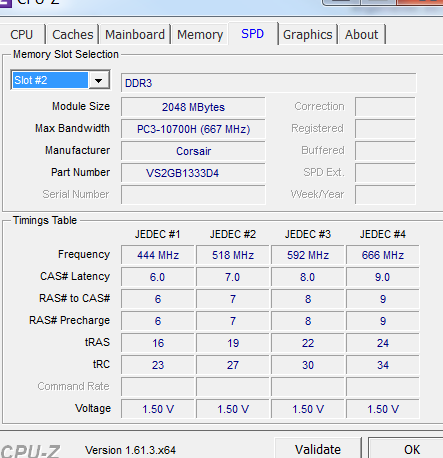Click the Max Bandwidth label
The width and height of the screenshot is (443, 458).
tap(72, 128)
